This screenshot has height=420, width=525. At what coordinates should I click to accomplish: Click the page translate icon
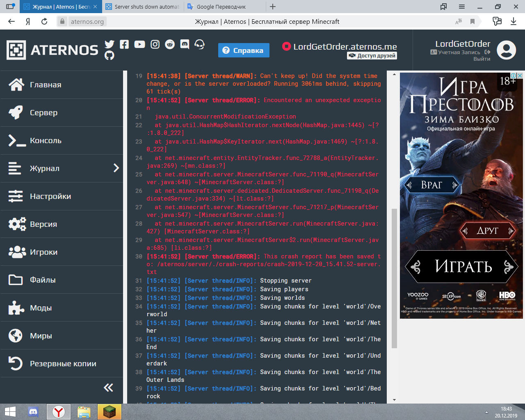[459, 21]
